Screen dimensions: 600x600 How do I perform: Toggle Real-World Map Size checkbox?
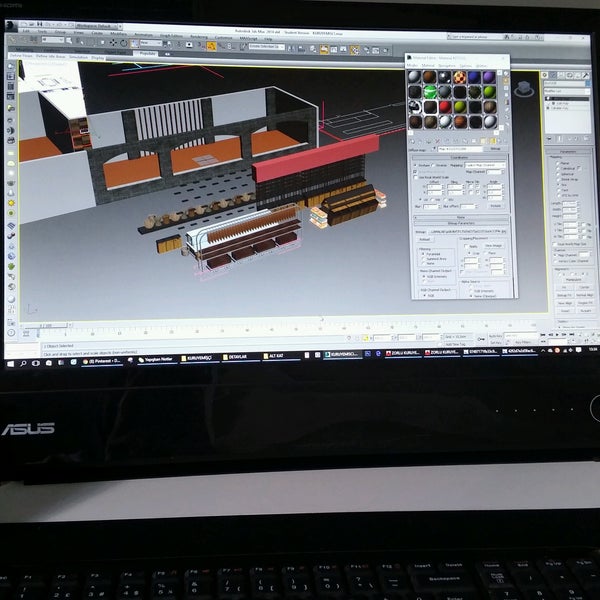pyautogui.click(x=555, y=244)
